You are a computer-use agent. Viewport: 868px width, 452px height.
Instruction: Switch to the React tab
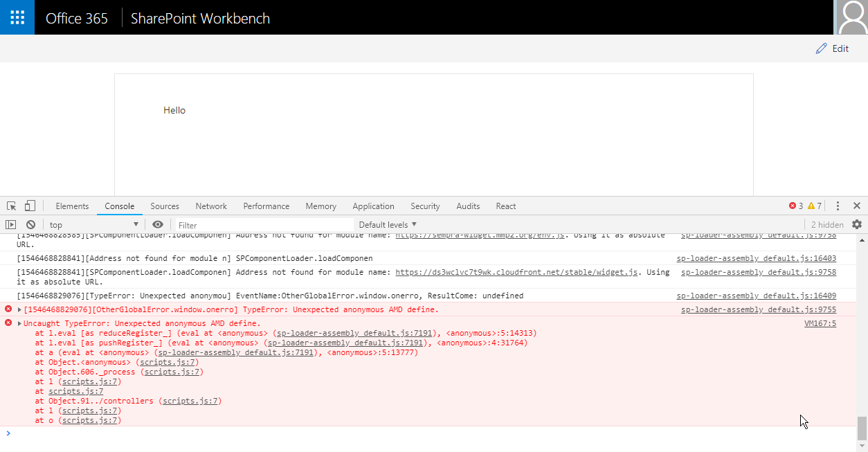coord(505,206)
